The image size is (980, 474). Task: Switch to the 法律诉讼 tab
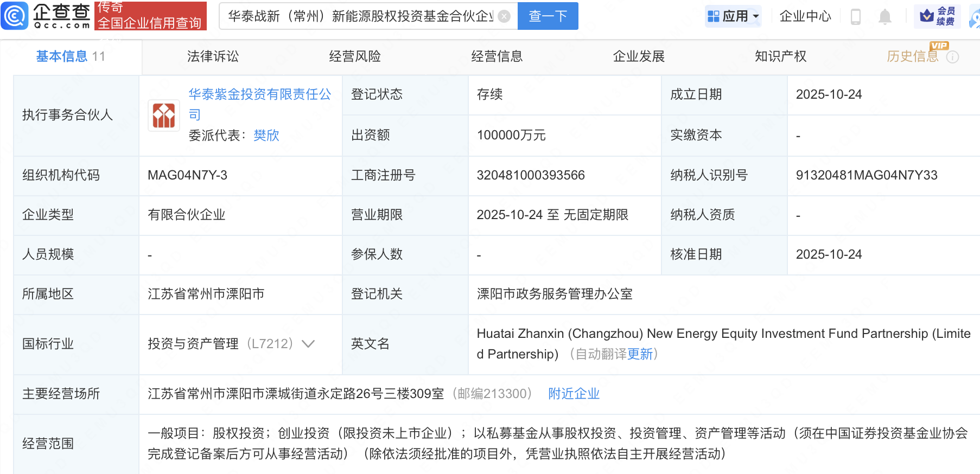(213, 56)
